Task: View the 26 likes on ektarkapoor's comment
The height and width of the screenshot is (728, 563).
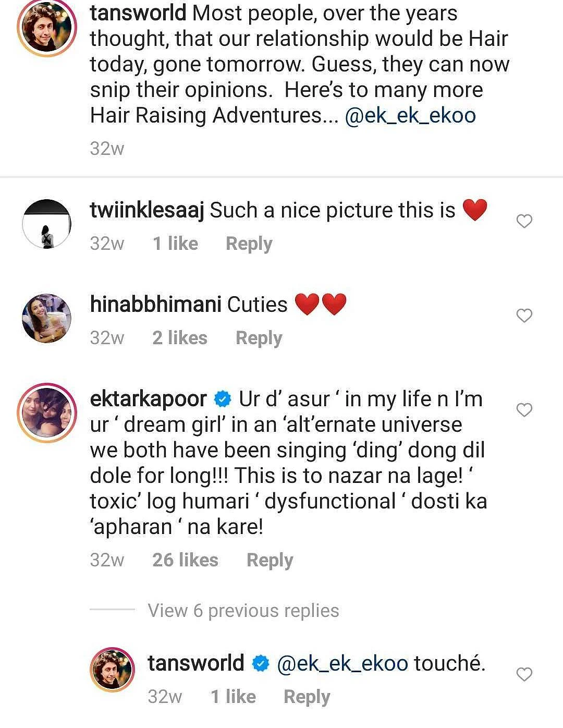Action: click(185, 560)
